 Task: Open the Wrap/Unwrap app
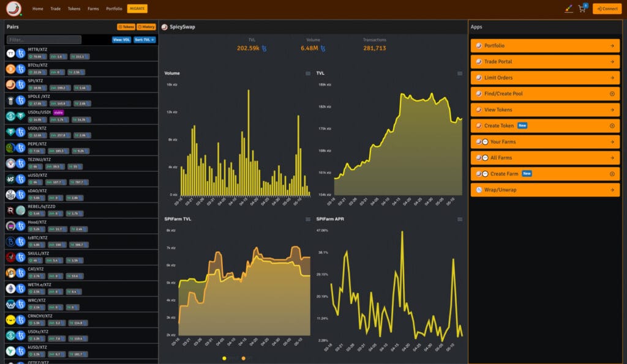coord(545,190)
